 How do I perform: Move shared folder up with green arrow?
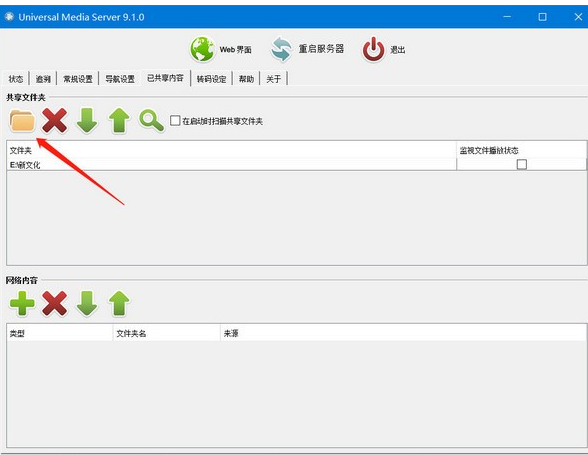pyautogui.click(x=119, y=121)
